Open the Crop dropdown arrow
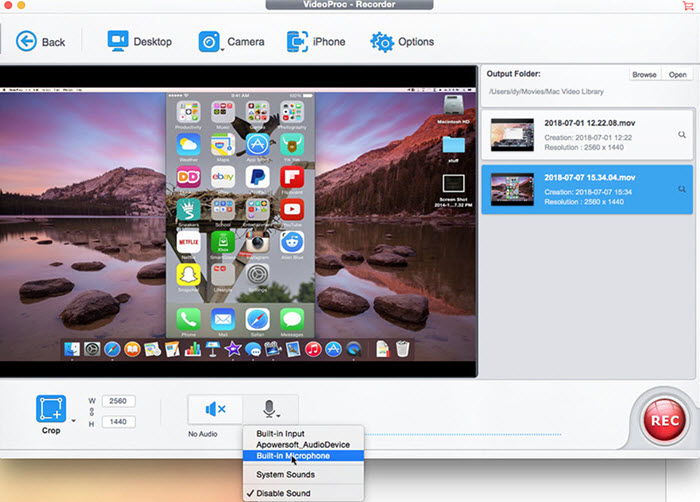 tap(73, 420)
